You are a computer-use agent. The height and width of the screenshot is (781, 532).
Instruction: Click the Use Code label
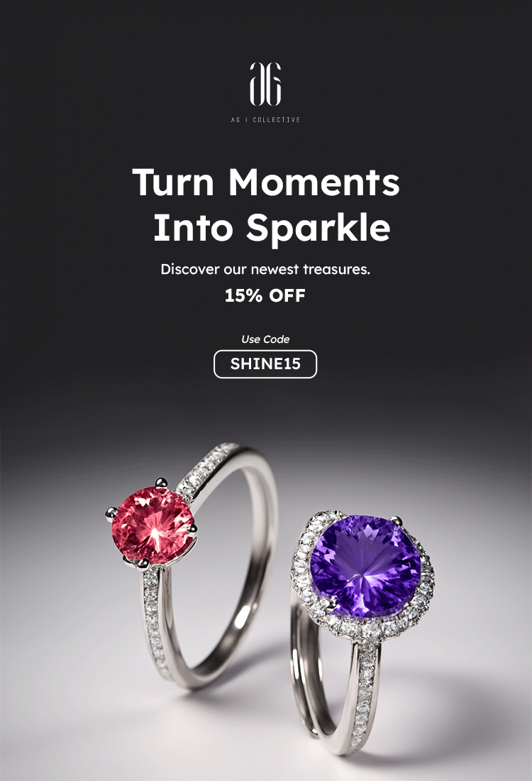[265, 339]
